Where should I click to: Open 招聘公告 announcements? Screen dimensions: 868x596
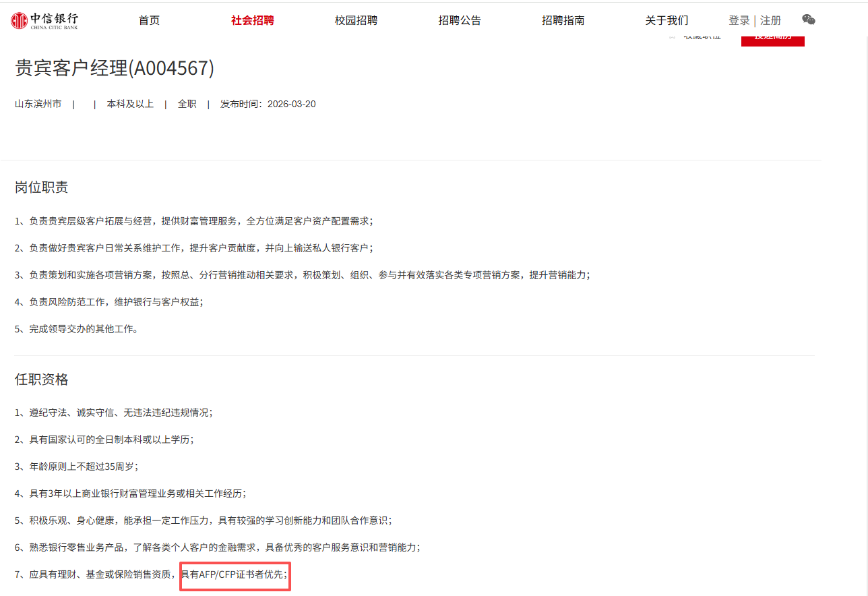tap(460, 20)
